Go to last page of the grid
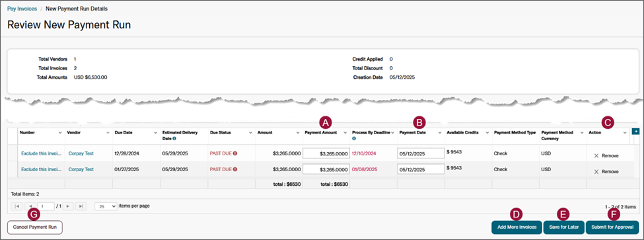 coord(81,206)
